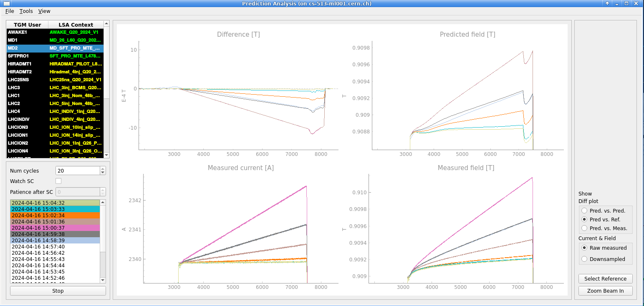Image resolution: width=644 pixels, height=306 pixels.
Task: Click the timestamp list scroll-down arrow
Action: [x=103, y=281]
